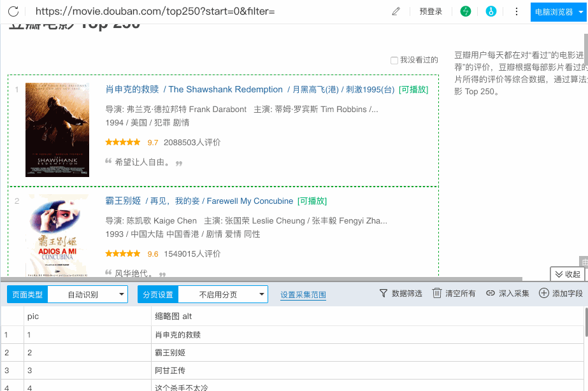Screen dimensions: 588x391
Task: Click the pic column header
Action: (x=88, y=316)
